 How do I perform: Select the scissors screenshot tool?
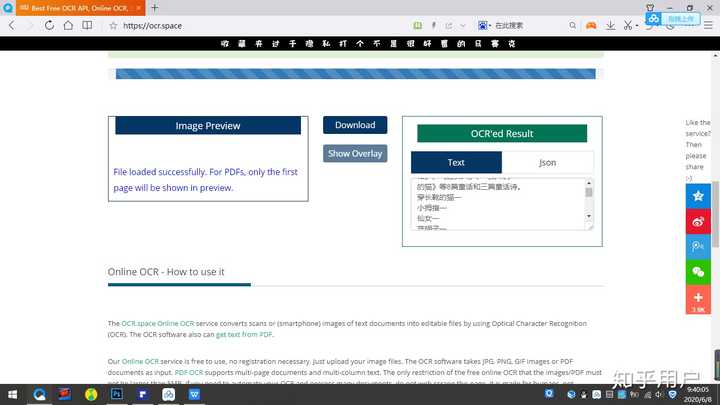[x=628, y=25]
